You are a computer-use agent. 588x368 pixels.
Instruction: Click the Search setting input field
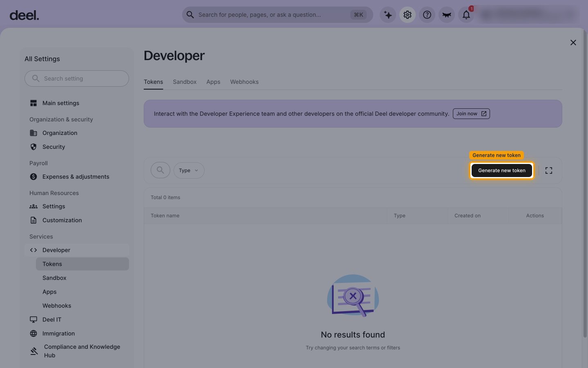coord(77,79)
